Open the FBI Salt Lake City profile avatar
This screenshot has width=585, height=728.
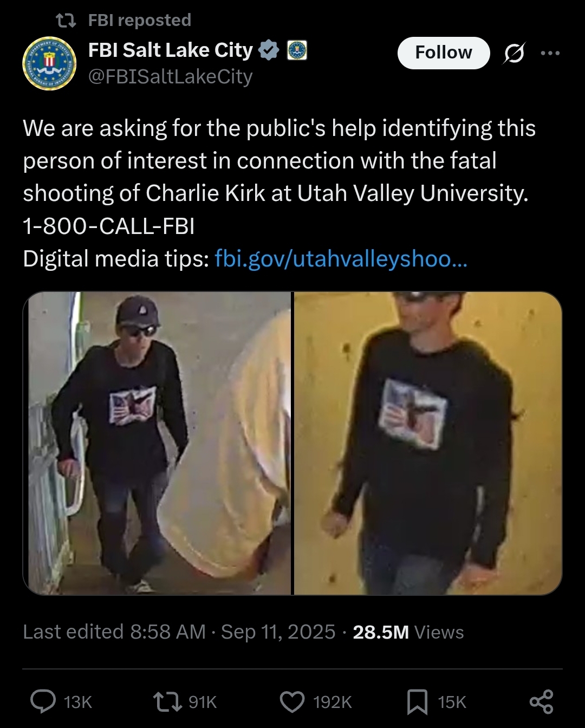coord(49,64)
